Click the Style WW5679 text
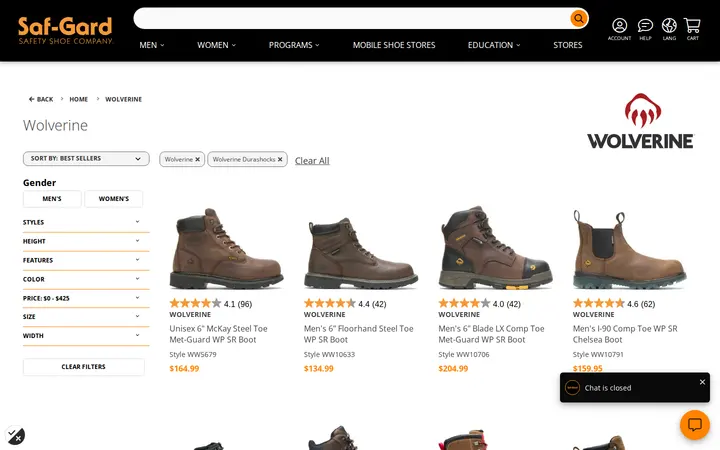This screenshot has height=450, width=720. [193, 354]
